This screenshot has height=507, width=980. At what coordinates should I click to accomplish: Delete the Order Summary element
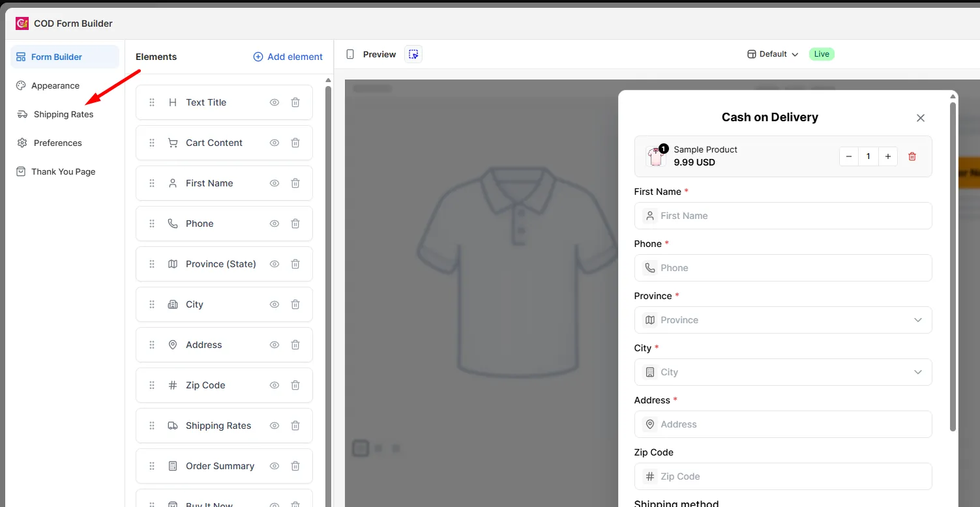pyautogui.click(x=295, y=466)
